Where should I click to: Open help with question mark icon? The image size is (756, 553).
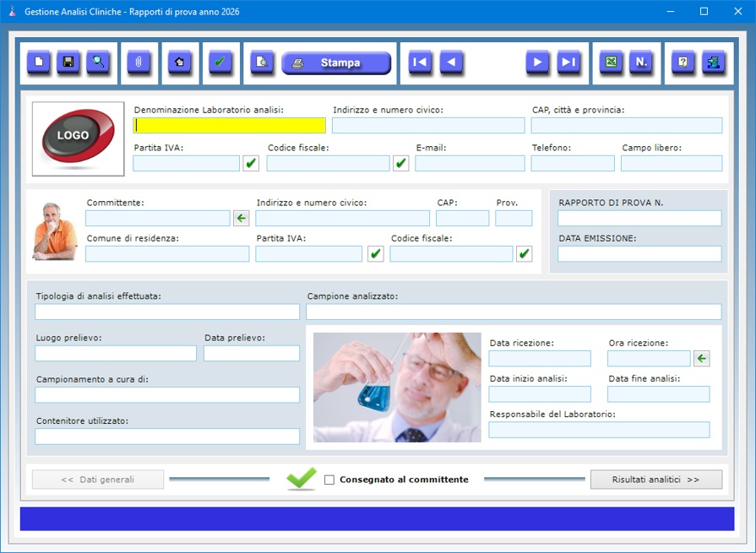(x=683, y=62)
